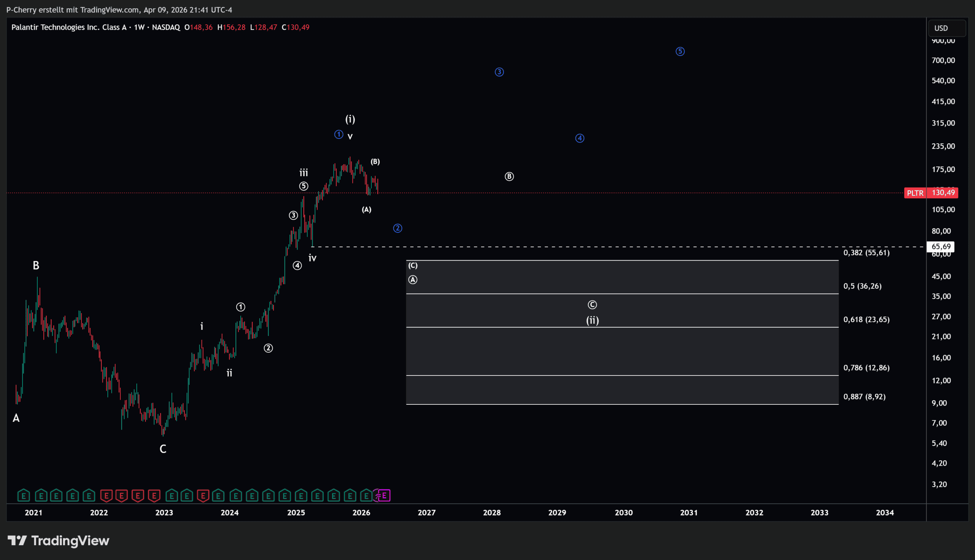This screenshot has width=975, height=560.
Task: Click the leftmost red earnings marker
Action: point(106,495)
